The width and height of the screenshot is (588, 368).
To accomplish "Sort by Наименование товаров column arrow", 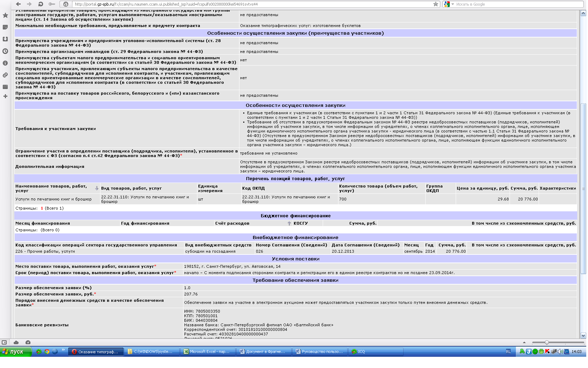I will [x=97, y=188].
